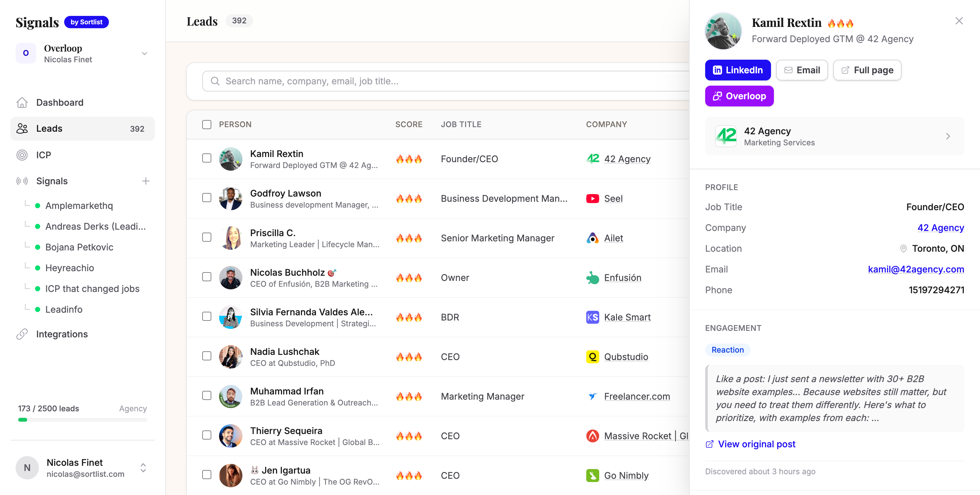
Task: Push lead to Overloop button
Action: 739,96
